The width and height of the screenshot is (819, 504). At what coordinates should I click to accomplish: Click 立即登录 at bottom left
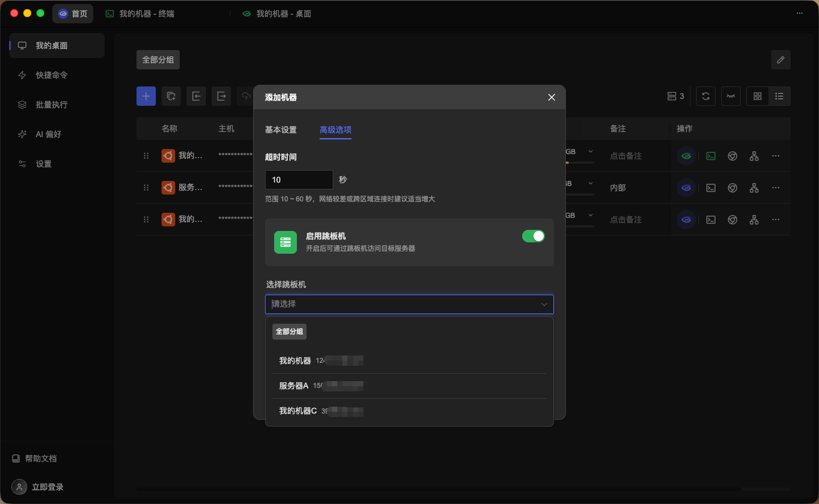(38, 487)
